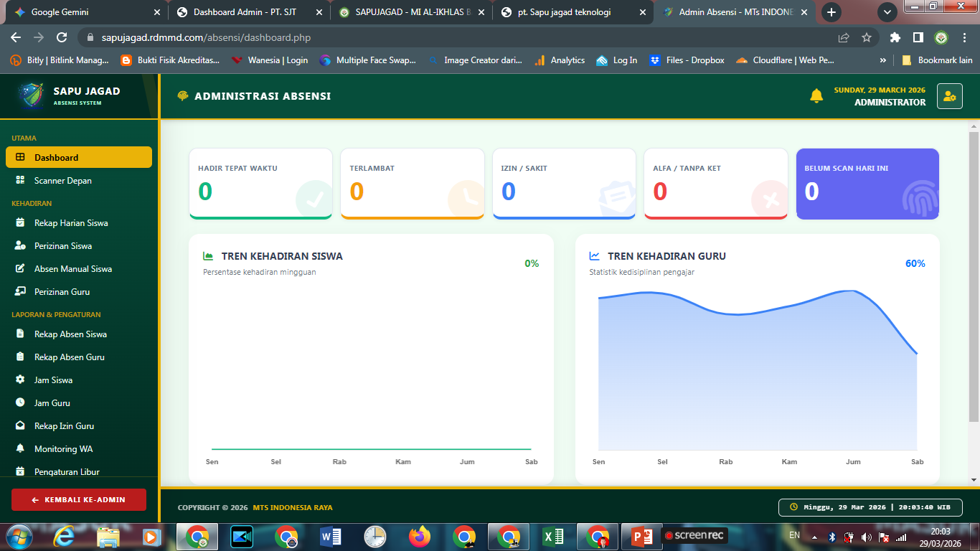The image size is (980, 551).
Task: Open the browser side panel icon
Action: coord(918,37)
